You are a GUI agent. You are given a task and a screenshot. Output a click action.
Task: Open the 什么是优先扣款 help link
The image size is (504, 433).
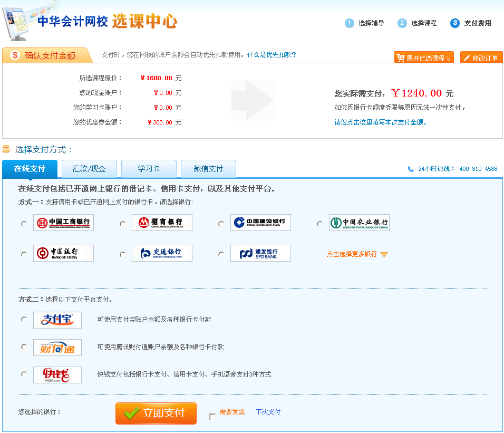point(272,55)
